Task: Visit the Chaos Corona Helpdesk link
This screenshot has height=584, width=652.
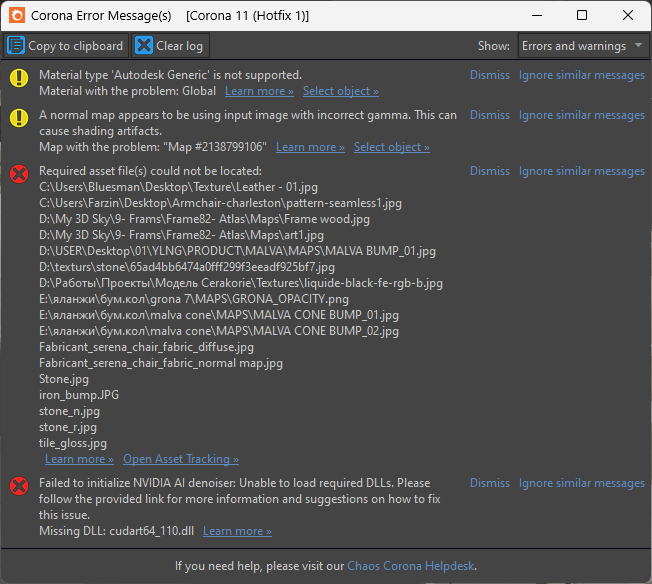Action: (x=412, y=566)
